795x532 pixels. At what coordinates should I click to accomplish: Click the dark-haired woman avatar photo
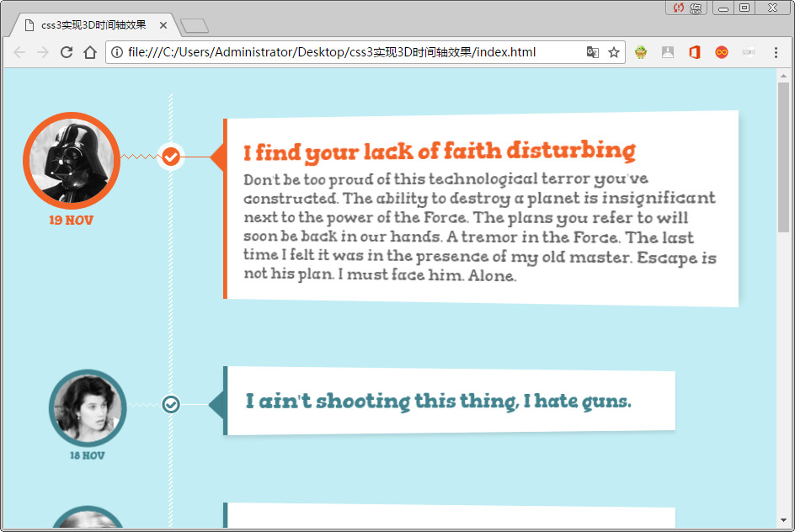pyautogui.click(x=88, y=408)
